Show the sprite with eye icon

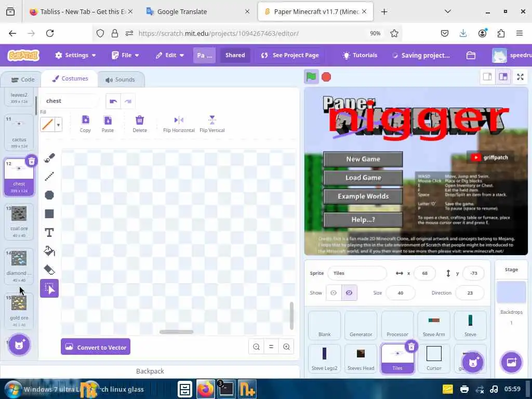pyautogui.click(x=334, y=293)
